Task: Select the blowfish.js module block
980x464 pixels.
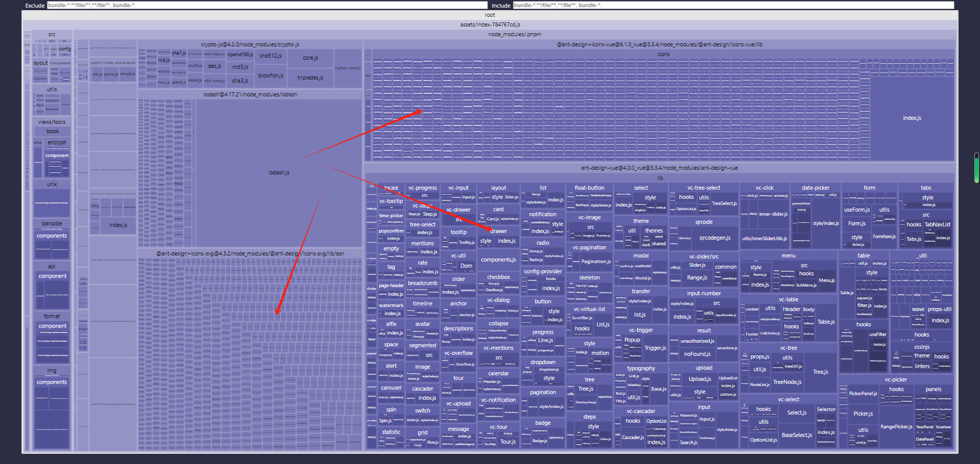Action: tap(270, 75)
